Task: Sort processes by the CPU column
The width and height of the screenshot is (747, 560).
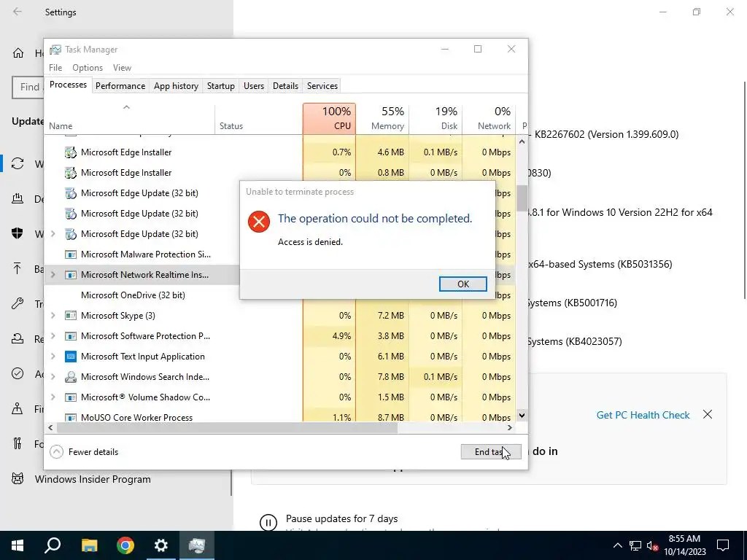Action: point(329,119)
